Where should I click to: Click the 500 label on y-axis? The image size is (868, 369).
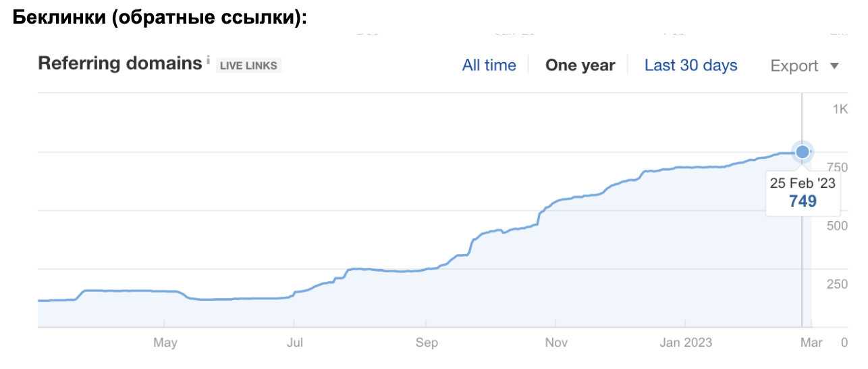coord(837,225)
